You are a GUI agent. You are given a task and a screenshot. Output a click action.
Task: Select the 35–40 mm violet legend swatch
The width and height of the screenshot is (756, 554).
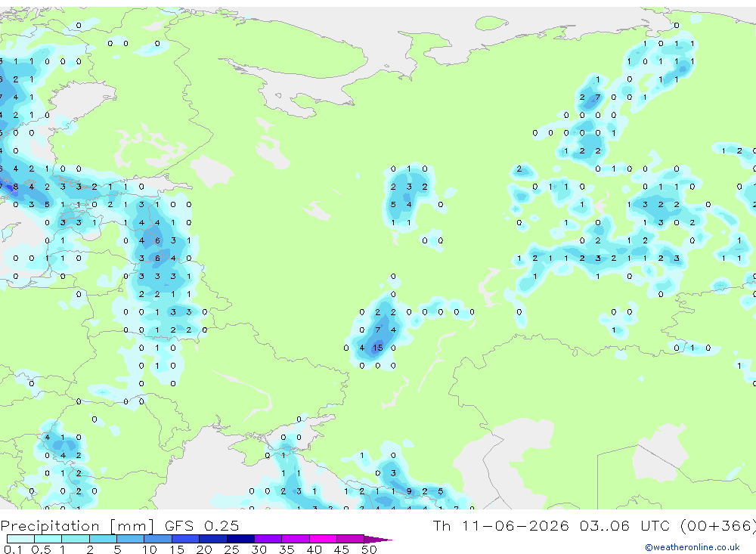point(295,539)
